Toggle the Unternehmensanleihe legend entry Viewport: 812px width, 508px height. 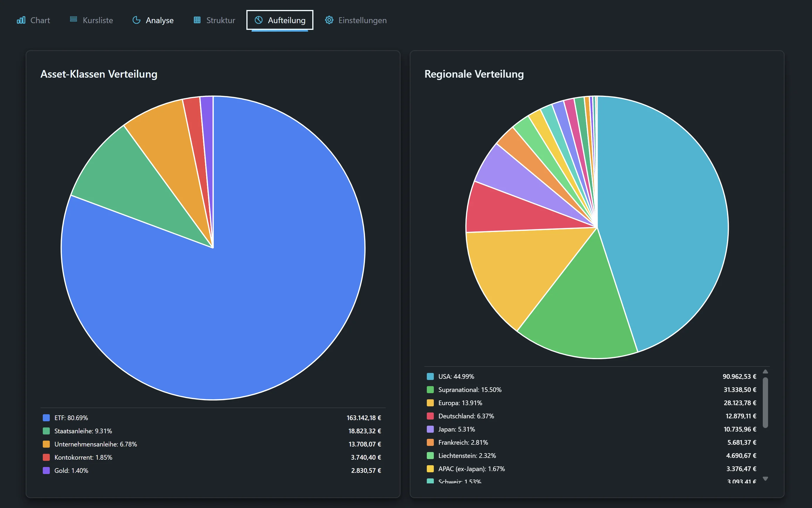95,444
